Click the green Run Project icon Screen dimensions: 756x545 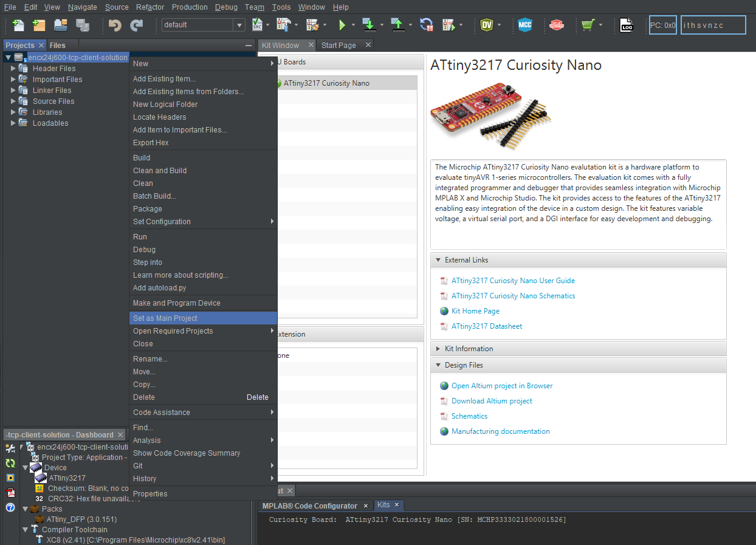coord(342,25)
